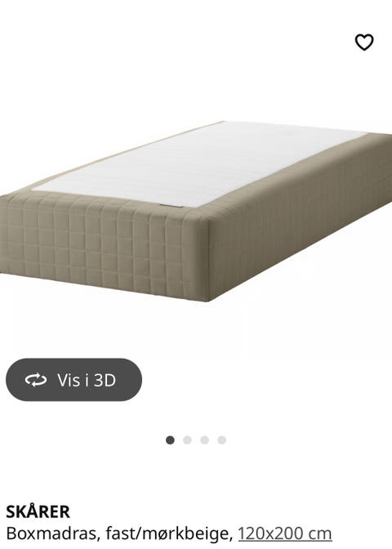Add SKÅRER to favorites with heart icon
392x549 pixels.
[364, 42]
